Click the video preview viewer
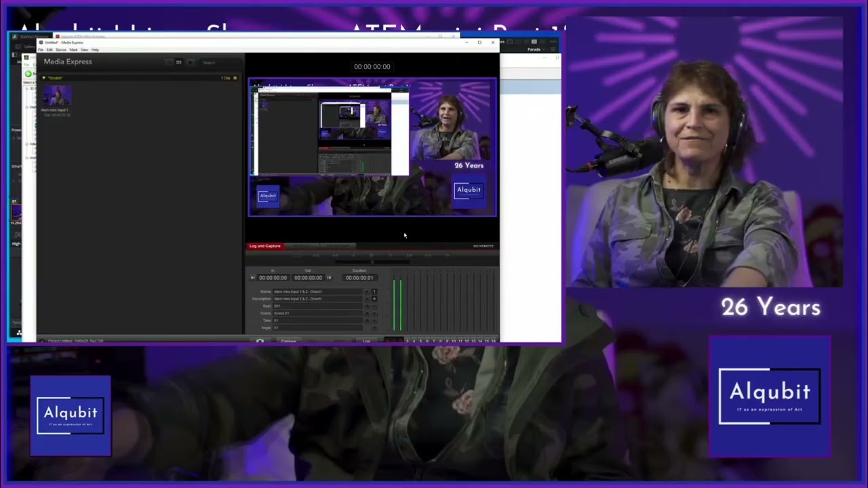This screenshot has height=488, width=868. 372,148
